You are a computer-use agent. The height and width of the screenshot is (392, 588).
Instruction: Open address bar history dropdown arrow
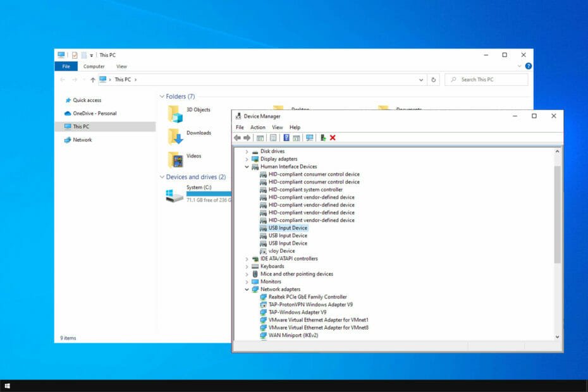point(421,80)
